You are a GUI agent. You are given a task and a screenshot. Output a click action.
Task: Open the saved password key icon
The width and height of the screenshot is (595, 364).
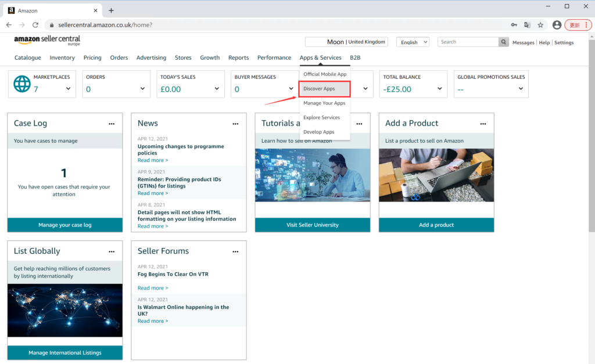click(x=514, y=25)
